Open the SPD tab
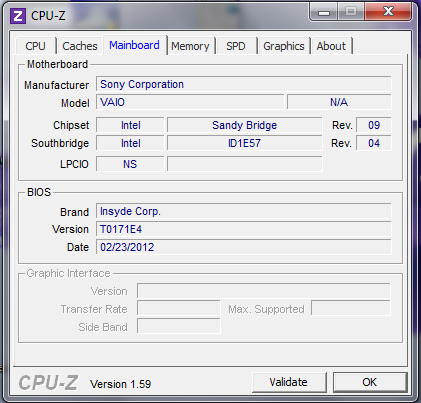Viewport: 421px width, 403px height. pos(236,46)
